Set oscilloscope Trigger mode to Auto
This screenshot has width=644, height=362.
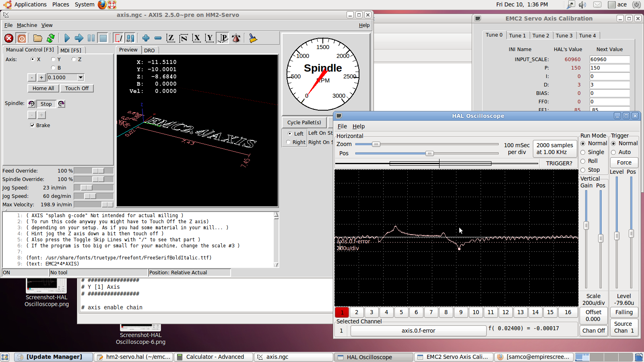coord(613,152)
